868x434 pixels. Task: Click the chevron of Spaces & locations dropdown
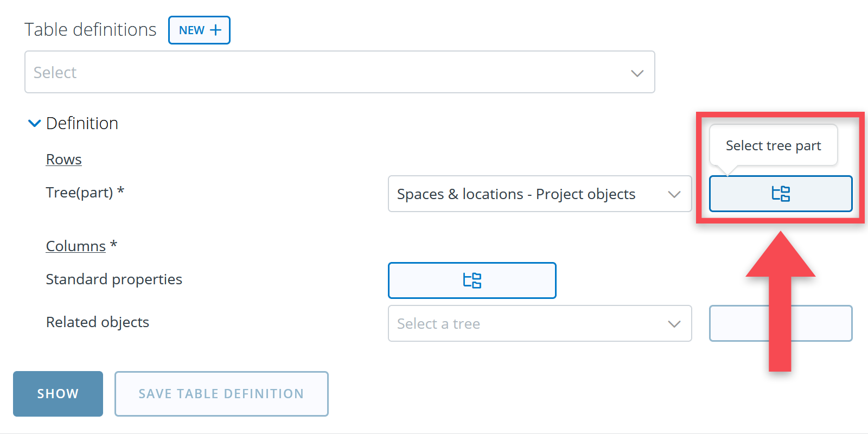674,194
